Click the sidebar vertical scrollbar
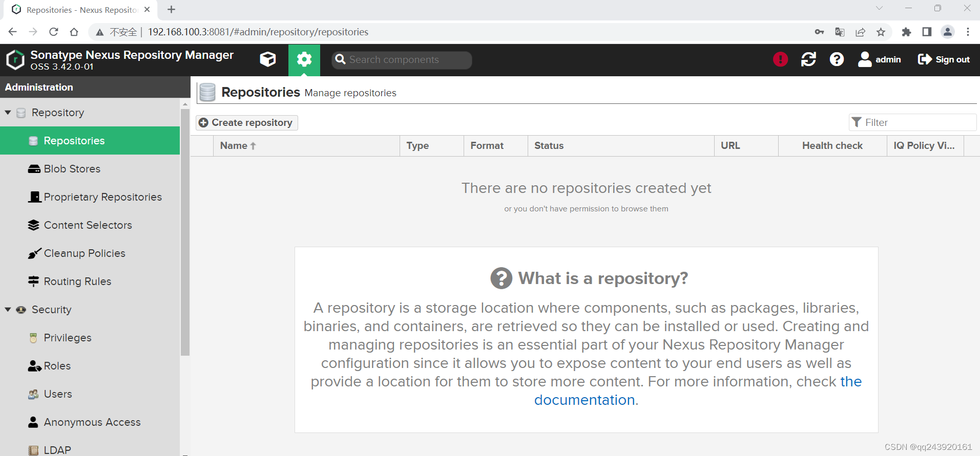 click(x=185, y=232)
